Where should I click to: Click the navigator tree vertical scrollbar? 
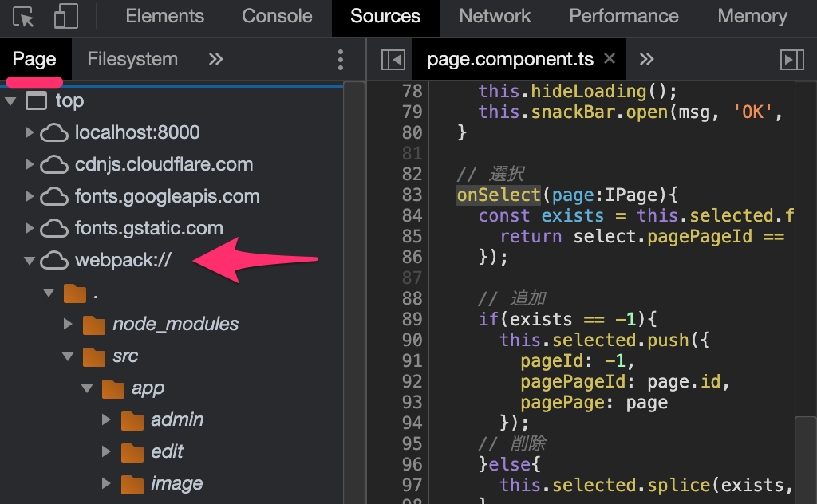[x=354, y=293]
